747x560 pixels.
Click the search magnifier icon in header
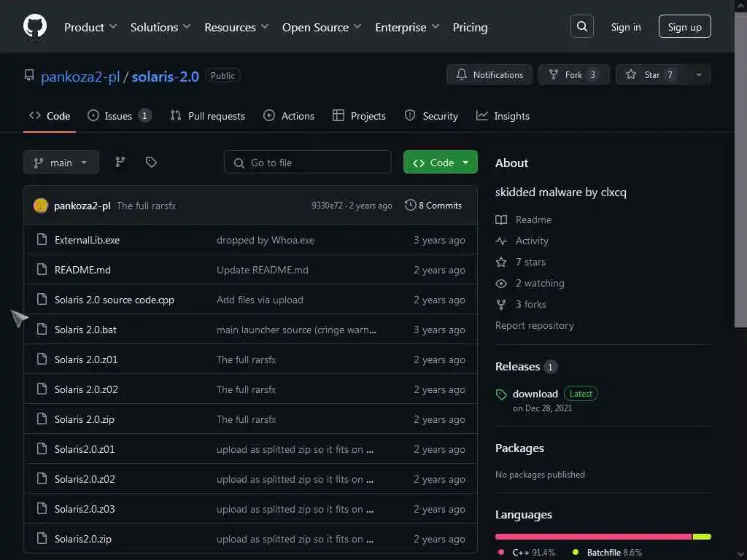point(581,27)
